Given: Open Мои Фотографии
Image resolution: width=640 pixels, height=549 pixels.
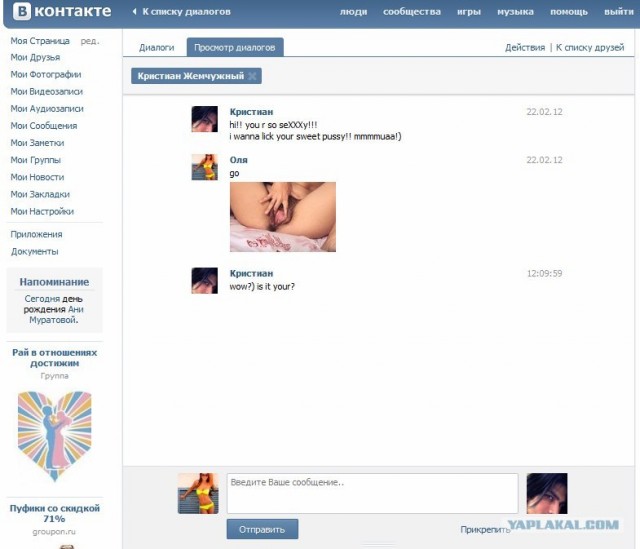Looking at the screenshot, I should tap(46, 74).
